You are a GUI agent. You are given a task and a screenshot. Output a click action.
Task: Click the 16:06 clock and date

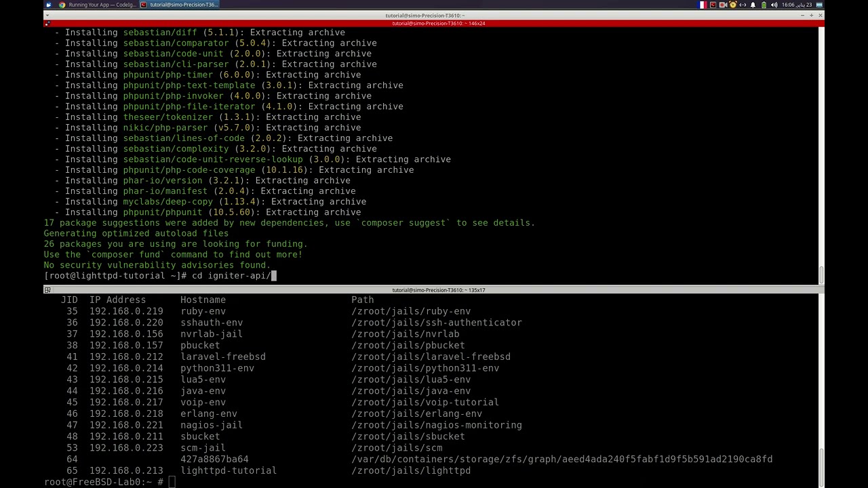(797, 5)
